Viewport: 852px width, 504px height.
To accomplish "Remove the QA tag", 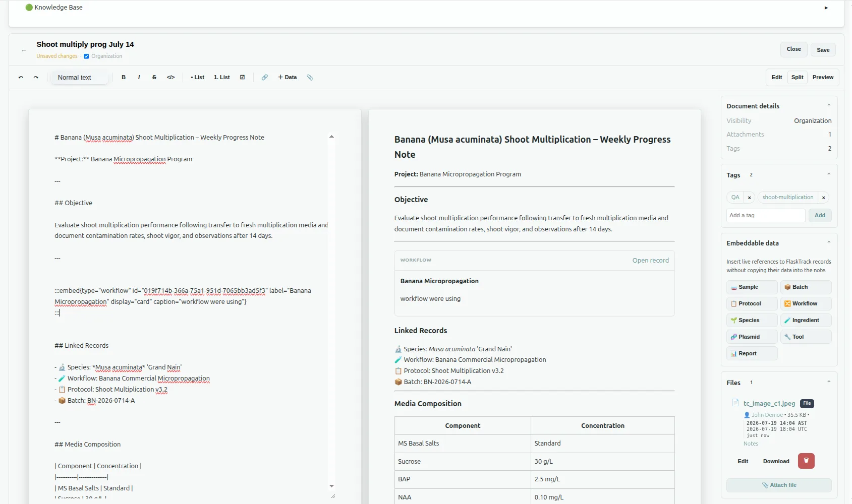I will click(750, 198).
